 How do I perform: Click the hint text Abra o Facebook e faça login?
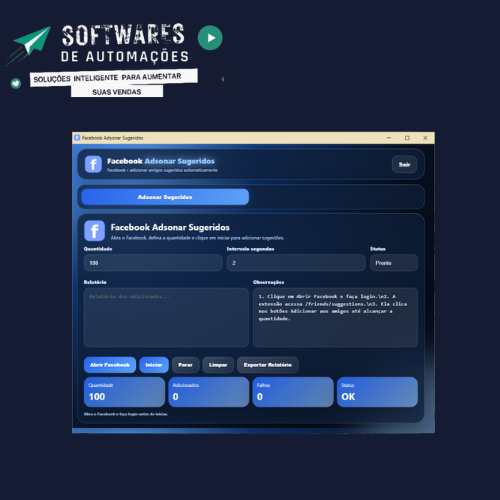point(126,414)
